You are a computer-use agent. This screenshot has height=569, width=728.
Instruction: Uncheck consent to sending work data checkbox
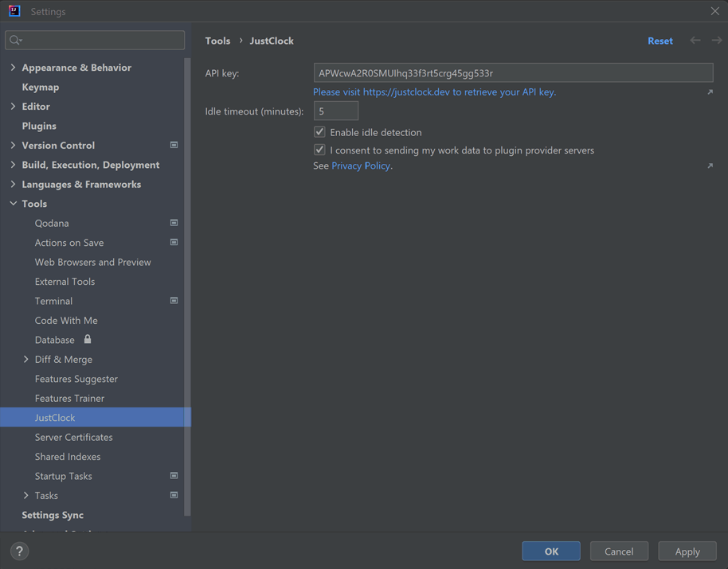319,150
